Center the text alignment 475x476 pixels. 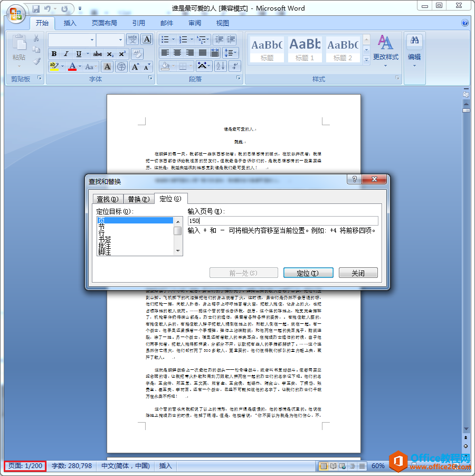pyautogui.click(x=177, y=53)
